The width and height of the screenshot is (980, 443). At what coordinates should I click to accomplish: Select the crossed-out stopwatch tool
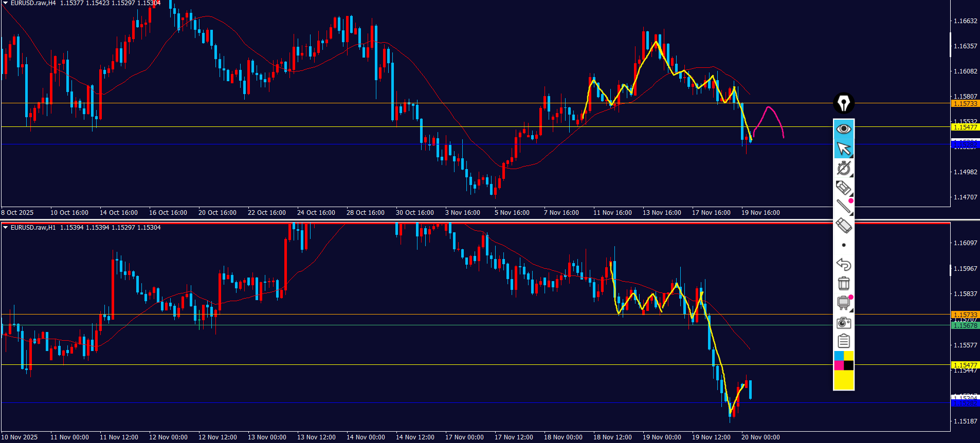[x=843, y=168]
